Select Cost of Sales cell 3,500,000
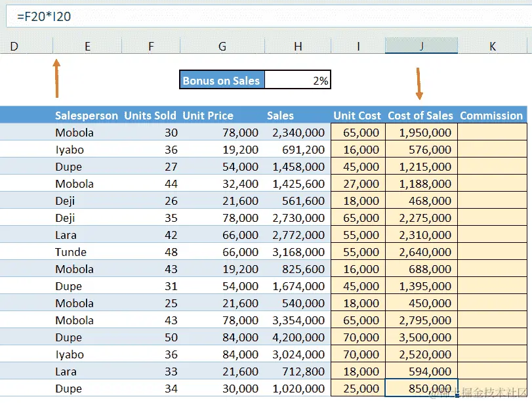This screenshot has height=403, width=532. point(421,337)
